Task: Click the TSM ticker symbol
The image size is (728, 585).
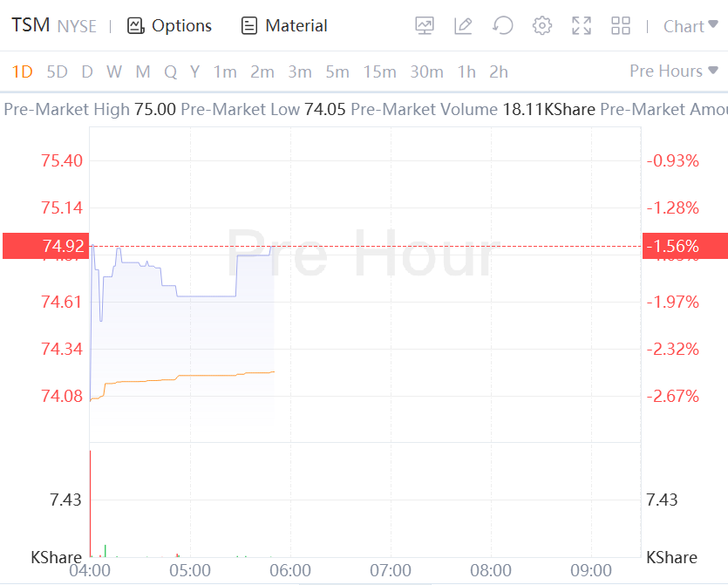Action: [31, 25]
